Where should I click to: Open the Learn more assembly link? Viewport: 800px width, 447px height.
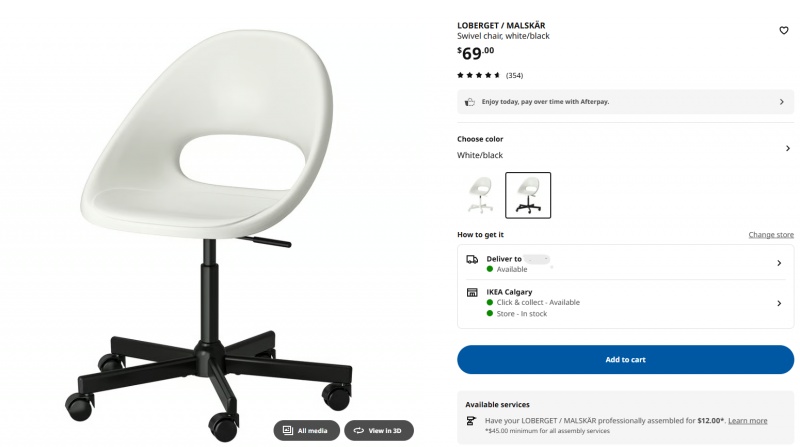(x=747, y=421)
